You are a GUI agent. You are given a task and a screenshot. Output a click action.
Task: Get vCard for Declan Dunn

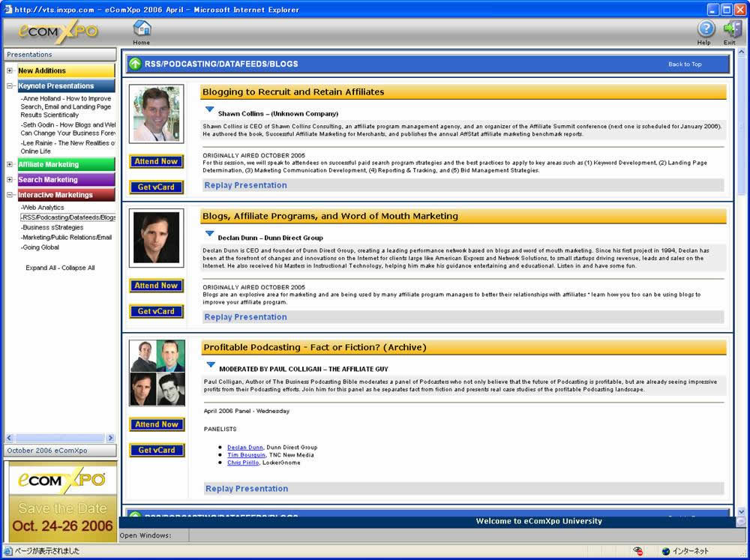[156, 311]
